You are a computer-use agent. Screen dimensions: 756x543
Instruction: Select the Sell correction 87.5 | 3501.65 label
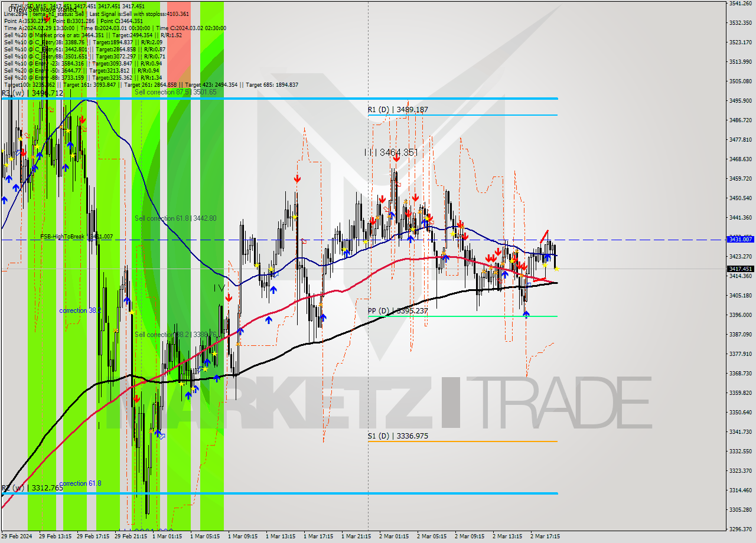tap(175, 92)
